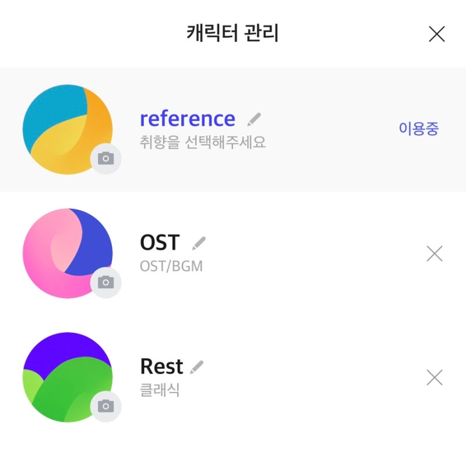This screenshot has height=476, width=466.
Task: Remove the Rest character with X
Action: 435,377
